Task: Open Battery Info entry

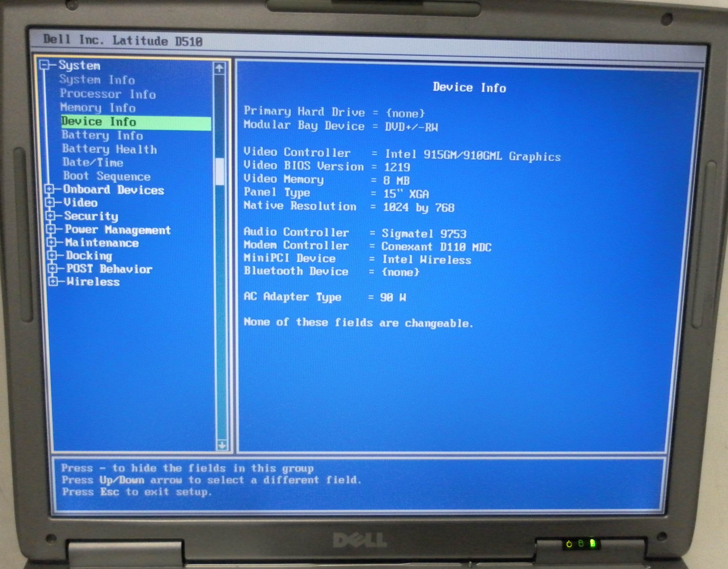Action: pos(102,135)
